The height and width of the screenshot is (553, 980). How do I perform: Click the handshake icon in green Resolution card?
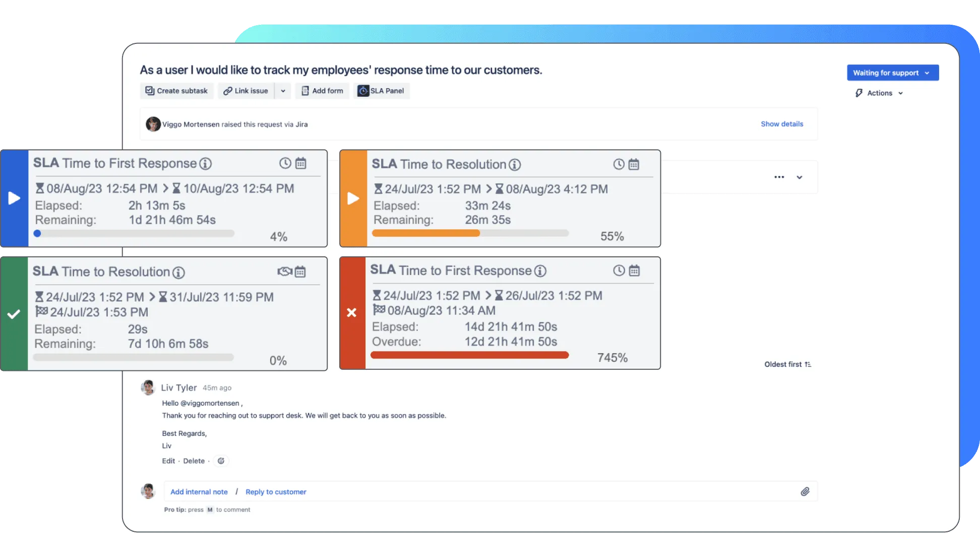pos(284,272)
